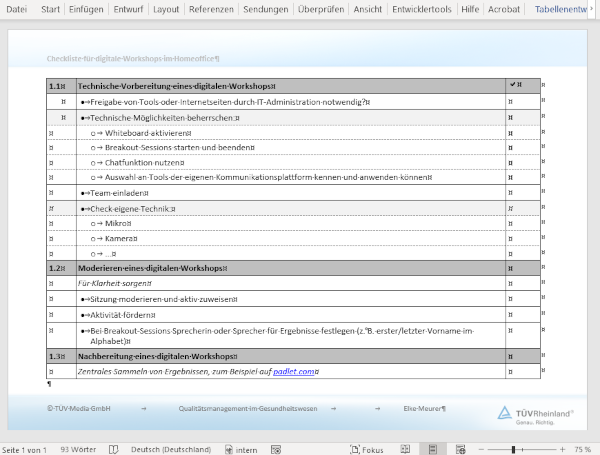Open the Referenzen ribbon tab
The width and height of the screenshot is (600, 455).
point(213,8)
